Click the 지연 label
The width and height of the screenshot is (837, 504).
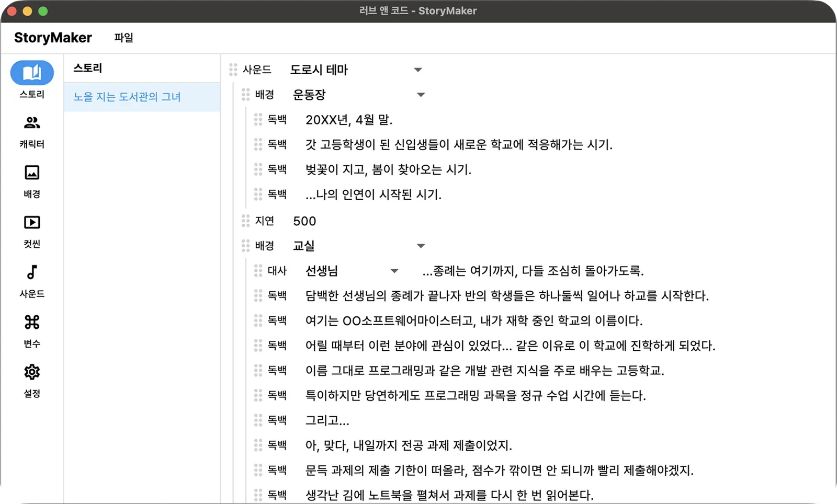(265, 221)
